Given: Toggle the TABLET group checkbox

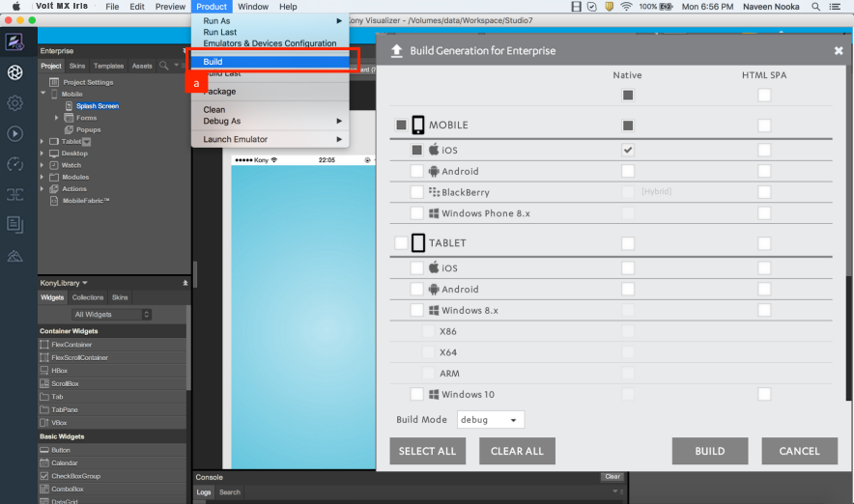Looking at the screenshot, I should 402,242.
